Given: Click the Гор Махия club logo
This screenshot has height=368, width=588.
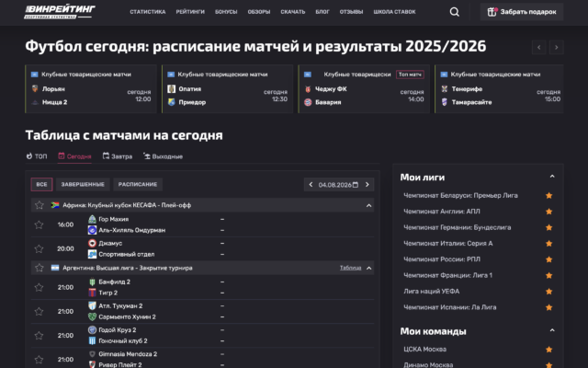Looking at the screenshot, I should click(x=92, y=219).
